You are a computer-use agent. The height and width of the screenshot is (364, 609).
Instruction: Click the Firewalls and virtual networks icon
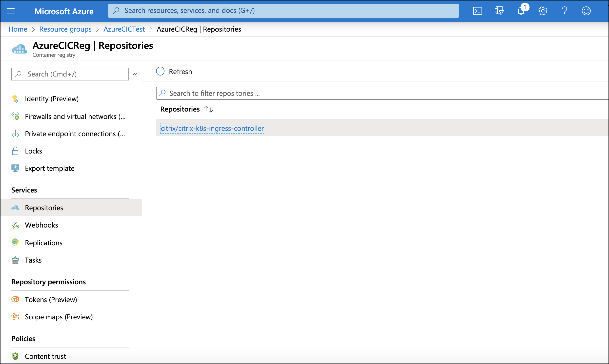pyautogui.click(x=15, y=116)
